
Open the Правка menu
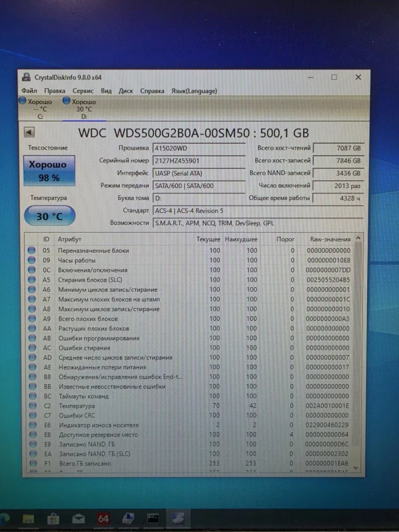55,91
